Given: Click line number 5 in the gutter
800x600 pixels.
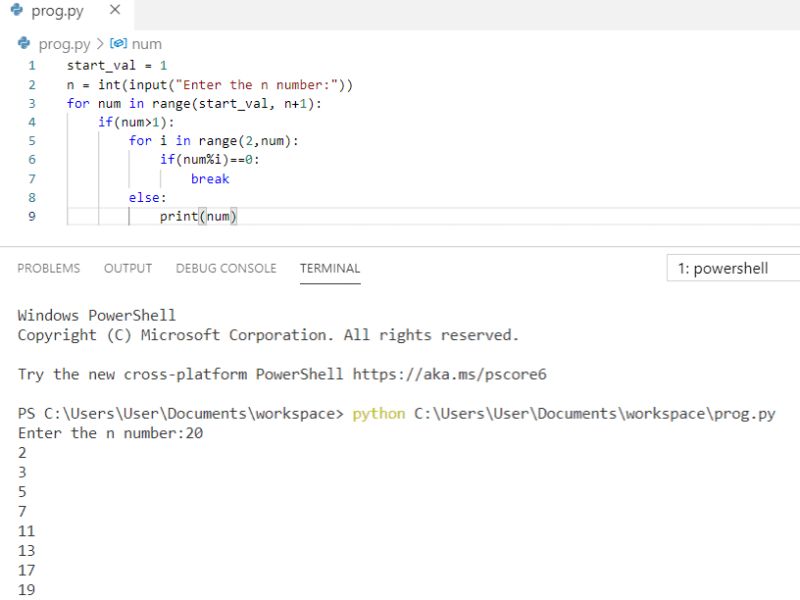Looking at the screenshot, I should coord(31,140).
